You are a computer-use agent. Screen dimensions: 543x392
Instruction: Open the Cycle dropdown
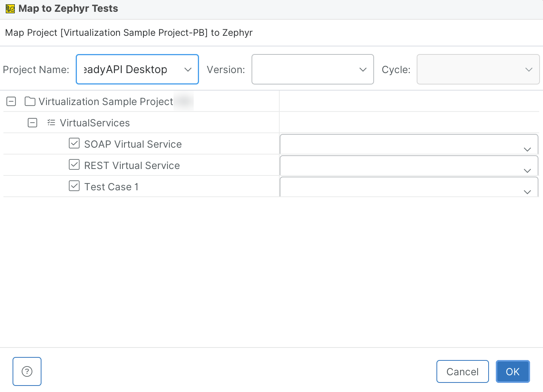coord(478,69)
